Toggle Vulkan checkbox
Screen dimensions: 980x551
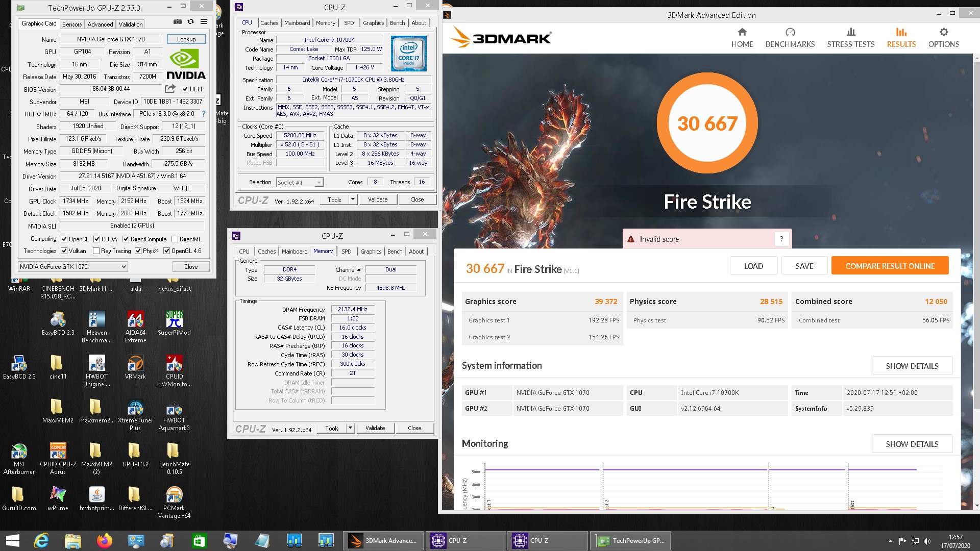coord(64,251)
